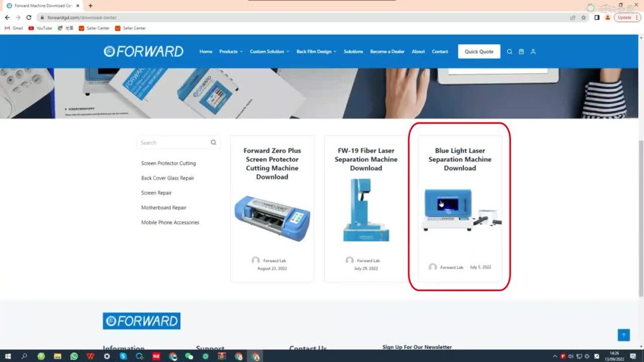Open Blue Light Laser Separation Machine Download
Image resolution: width=644 pixels, height=362 pixels.
pyautogui.click(x=460, y=159)
